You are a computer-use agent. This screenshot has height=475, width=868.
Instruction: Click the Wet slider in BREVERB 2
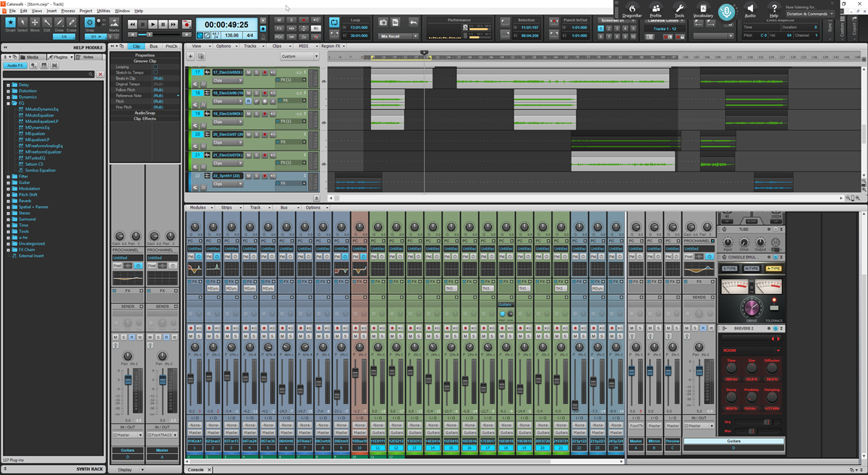753,431
